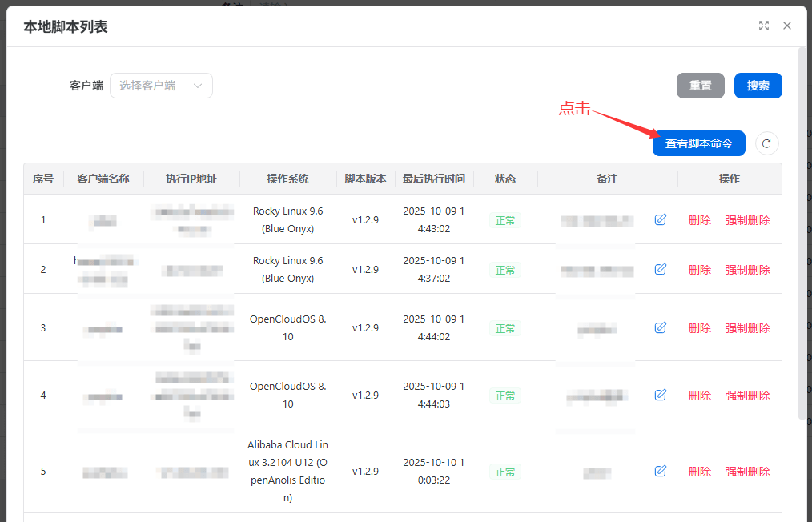The height and width of the screenshot is (522, 812).
Task: Force delete the row 4 script
Action: coord(747,396)
